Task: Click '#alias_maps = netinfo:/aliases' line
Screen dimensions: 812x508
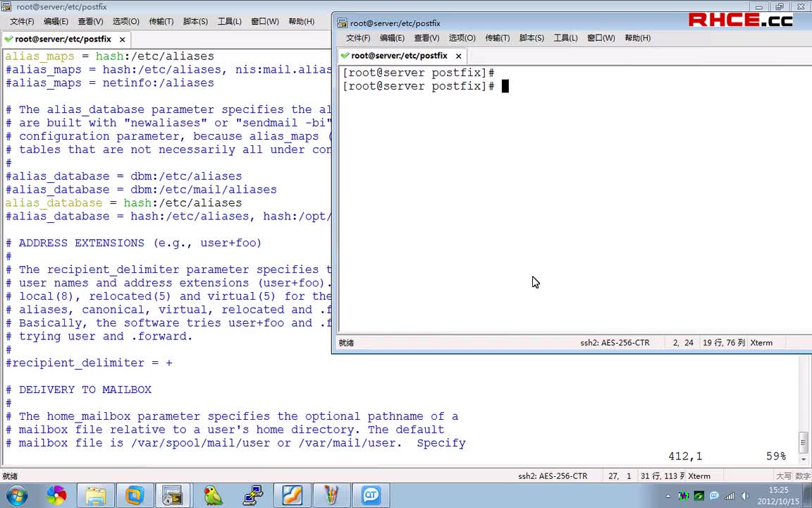Action: (109, 83)
